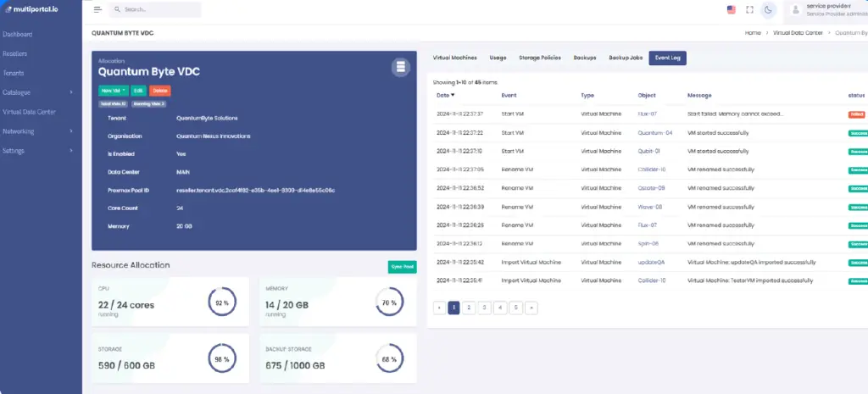Open the service provider user avatar

(796, 9)
